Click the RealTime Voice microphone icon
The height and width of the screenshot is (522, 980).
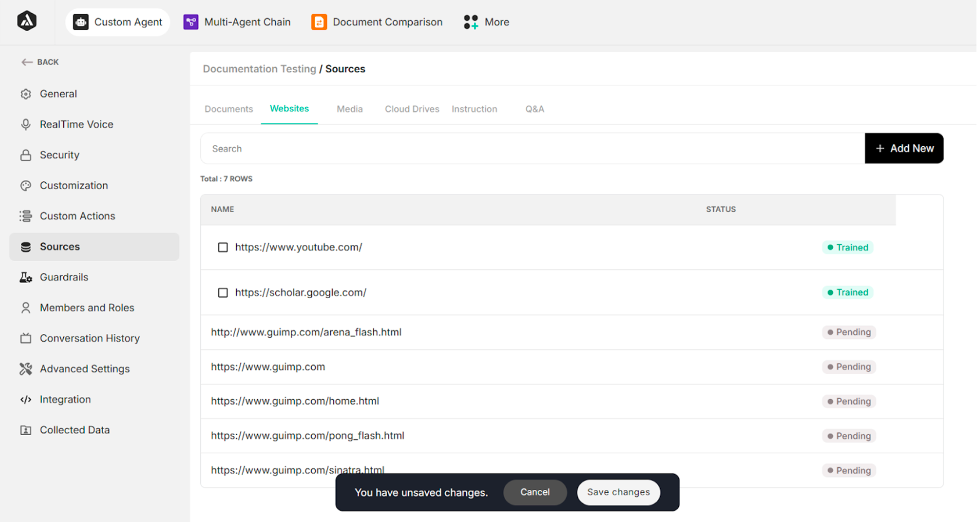pyautogui.click(x=26, y=125)
